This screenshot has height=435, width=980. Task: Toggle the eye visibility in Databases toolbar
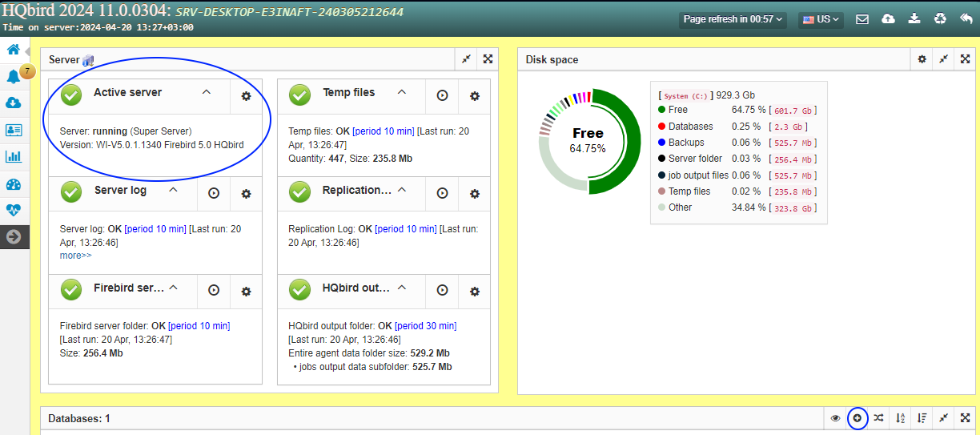click(x=835, y=417)
